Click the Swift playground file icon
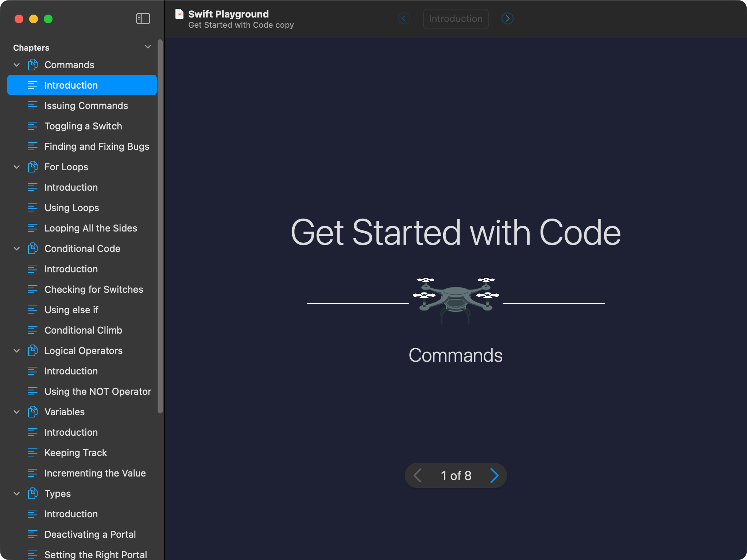Screen dimensions: 747x560 tap(179, 14)
